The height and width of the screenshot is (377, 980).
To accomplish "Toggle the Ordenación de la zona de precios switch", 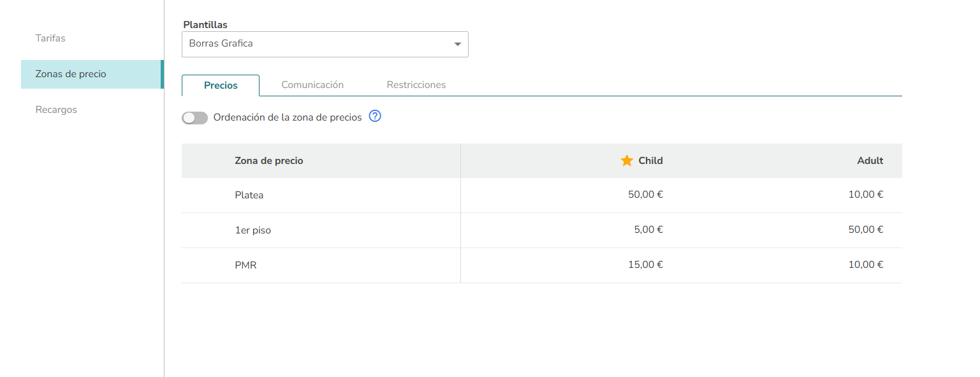I will (195, 118).
